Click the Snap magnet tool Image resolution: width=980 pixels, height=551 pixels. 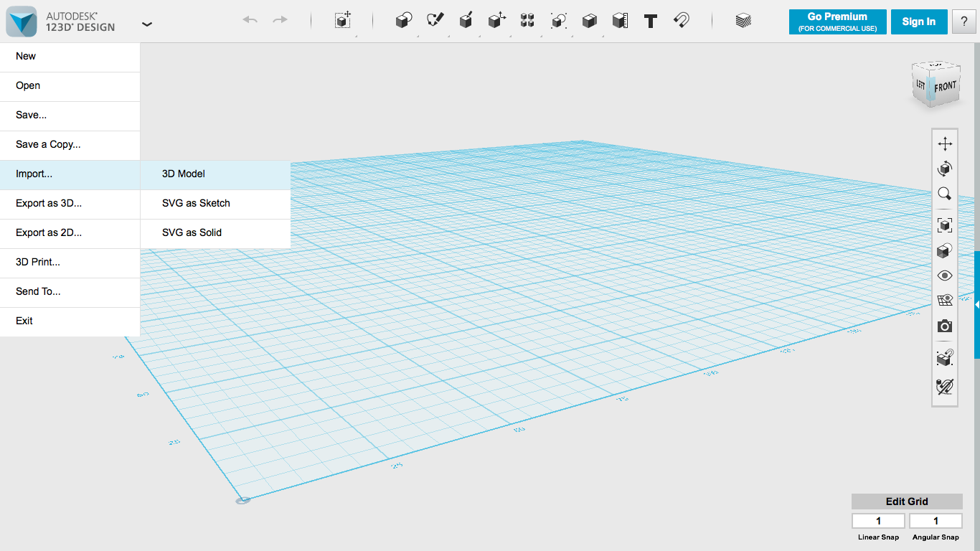click(682, 21)
